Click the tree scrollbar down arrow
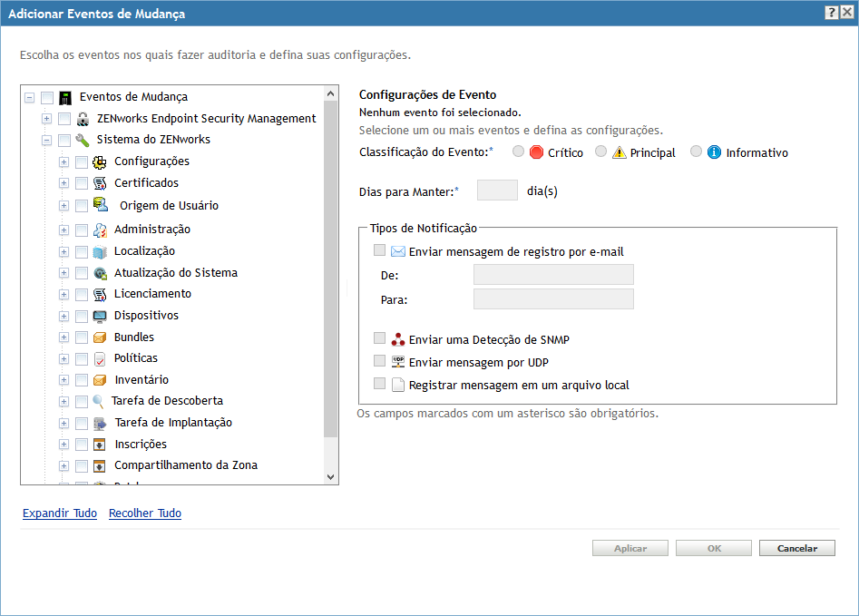 pos(330,477)
